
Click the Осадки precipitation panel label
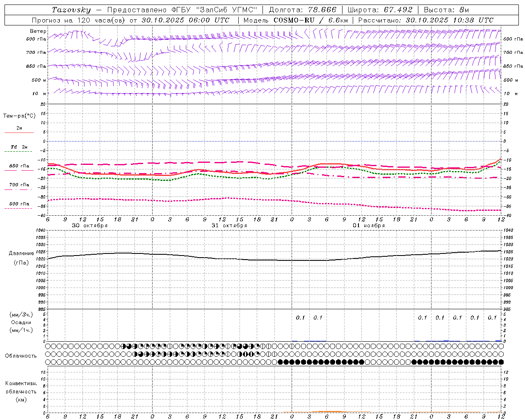[21, 322]
